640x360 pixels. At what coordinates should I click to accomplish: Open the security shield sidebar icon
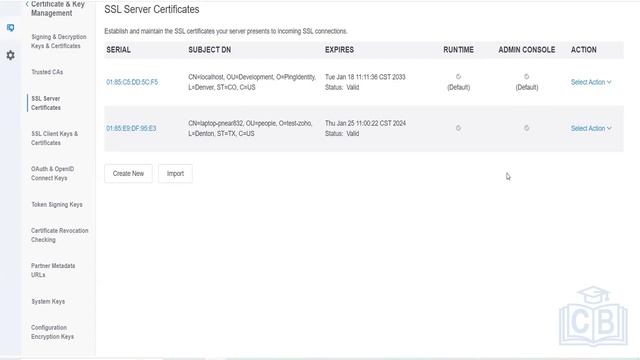tap(11, 28)
